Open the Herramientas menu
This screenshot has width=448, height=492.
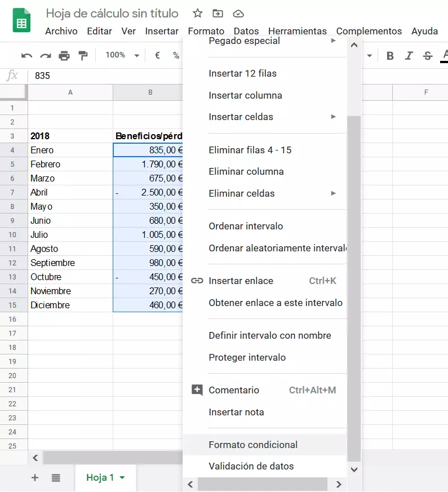298,31
